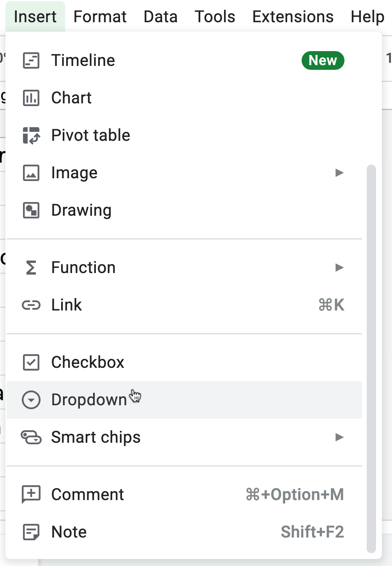Image resolution: width=392 pixels, height=566 pixels.
Task: Open the Extensions menu
Action: tap(293, 16)
